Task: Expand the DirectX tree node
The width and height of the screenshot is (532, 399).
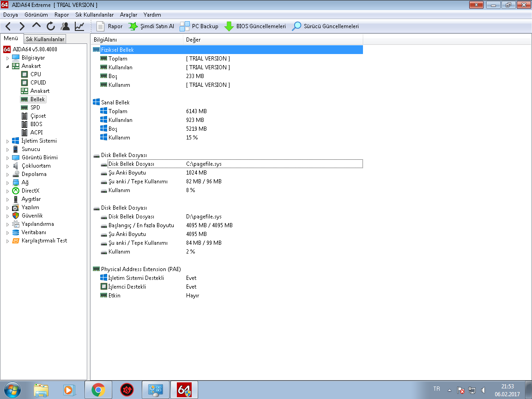Action: 7,191
